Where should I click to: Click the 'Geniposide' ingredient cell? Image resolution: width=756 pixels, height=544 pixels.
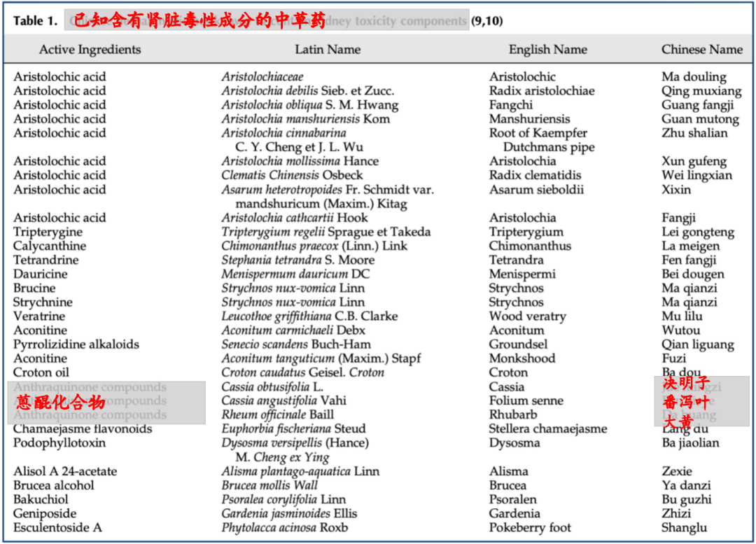[x=45, y=514]
